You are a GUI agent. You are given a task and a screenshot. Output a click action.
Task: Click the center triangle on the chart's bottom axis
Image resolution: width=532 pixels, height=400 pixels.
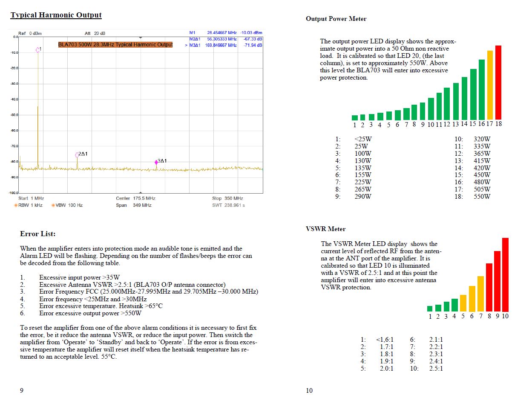[141, 193]
